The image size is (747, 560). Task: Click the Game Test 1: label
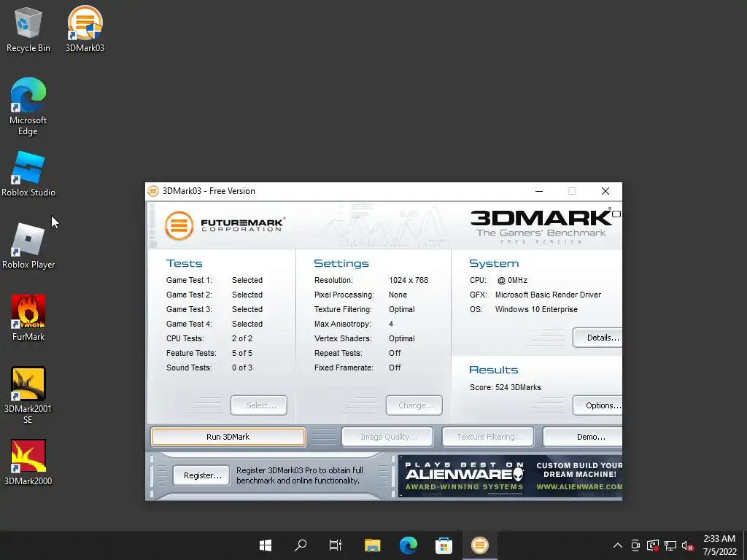(x=189, y=280)
